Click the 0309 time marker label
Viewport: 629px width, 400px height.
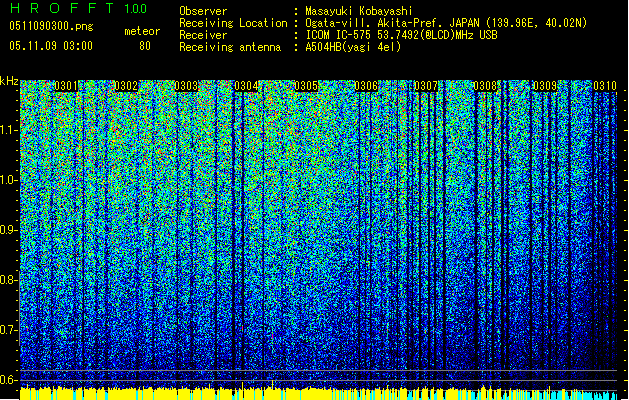[545, 86]
